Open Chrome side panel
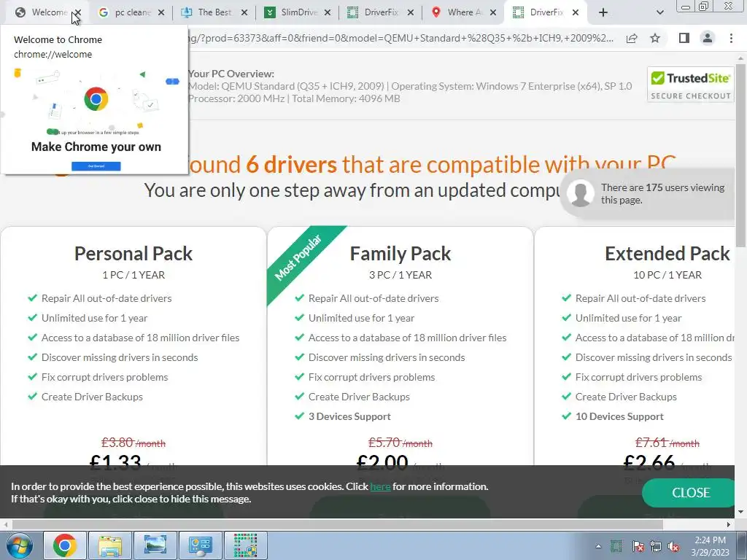The image size is (747, 560). point(684,38)
